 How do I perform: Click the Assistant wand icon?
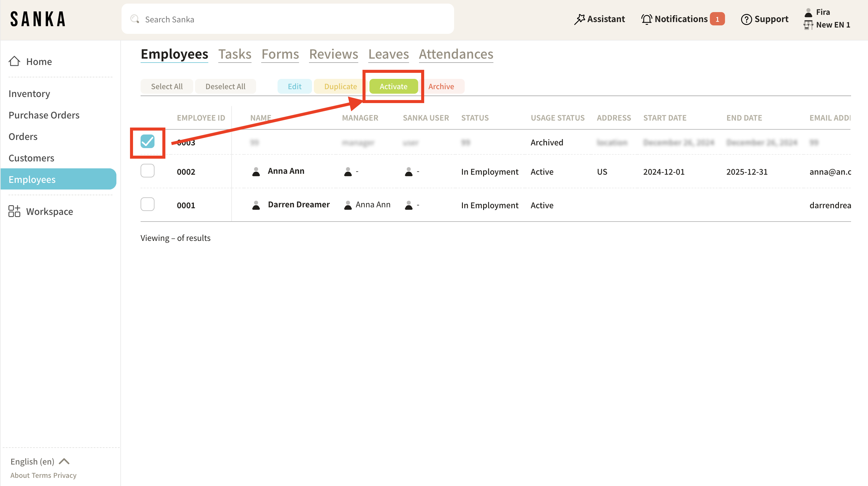click(579, 19)
